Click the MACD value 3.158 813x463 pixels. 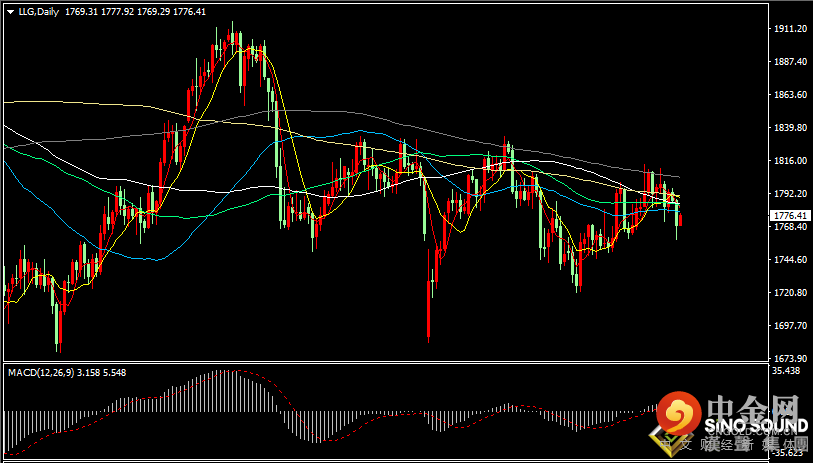pyautogui.click(x=90, y=372)
